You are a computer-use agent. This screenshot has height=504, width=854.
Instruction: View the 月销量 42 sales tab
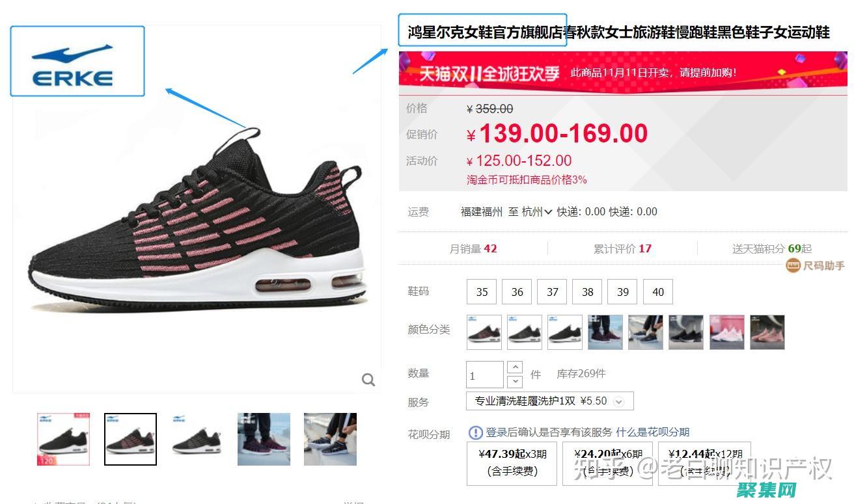coord(473,248)
